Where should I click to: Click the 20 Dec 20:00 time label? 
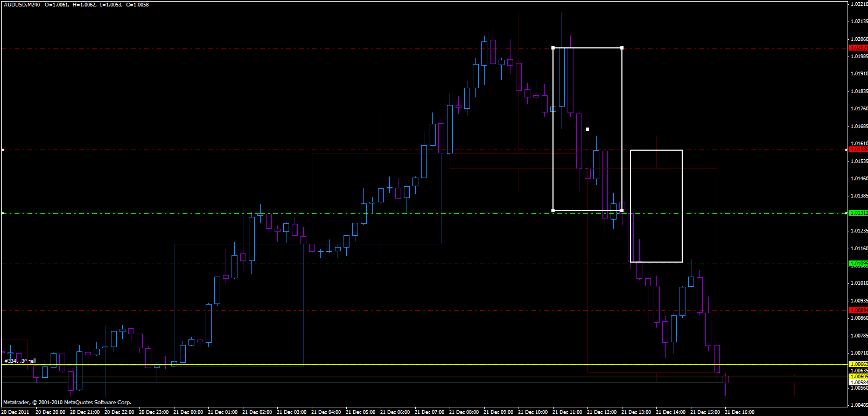coord(50,412)
